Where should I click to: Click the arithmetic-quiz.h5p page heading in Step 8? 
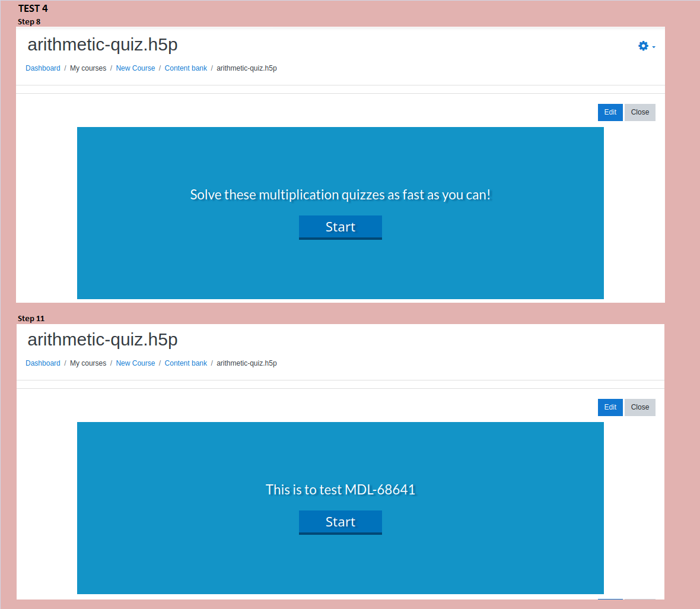click(103, 45)
